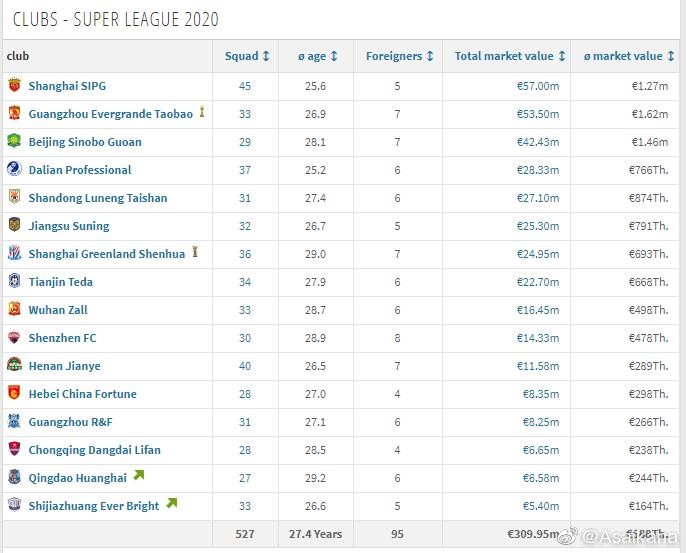686x553 pixels.
Task: Click the club column header
Action: tap(18, 57)
